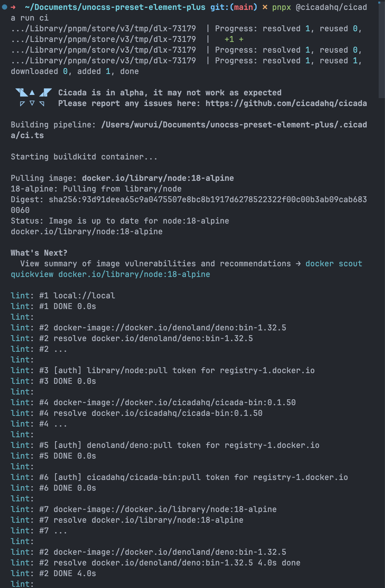The height and width of the screenshot is (588, 385).
Task: Click the quickview node:18-alpine command line
Action: pyautogui.click(x=110, y=274)
